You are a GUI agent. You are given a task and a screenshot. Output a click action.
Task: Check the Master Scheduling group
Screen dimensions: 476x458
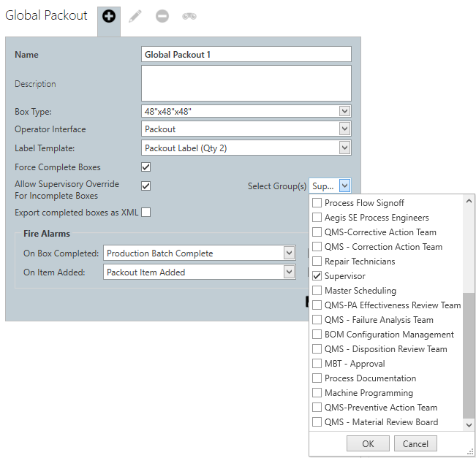click(x=317, y=291)
